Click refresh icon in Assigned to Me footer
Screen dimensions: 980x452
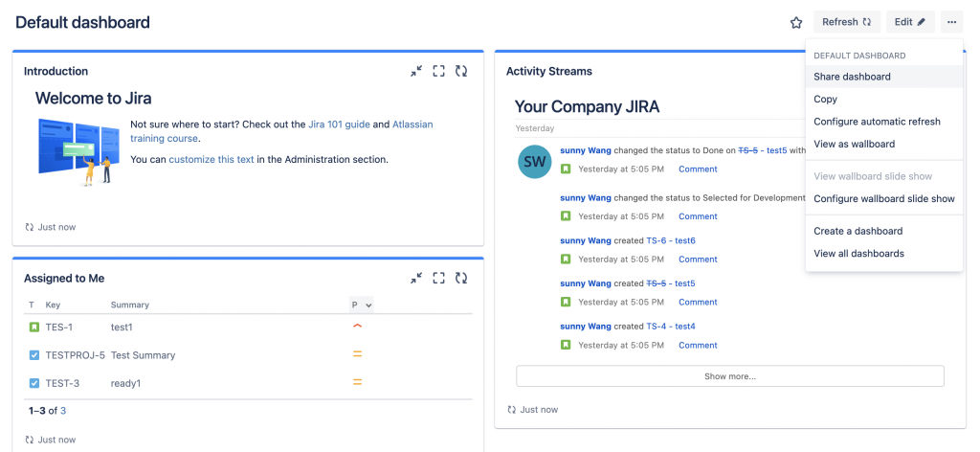coord(30,440)
